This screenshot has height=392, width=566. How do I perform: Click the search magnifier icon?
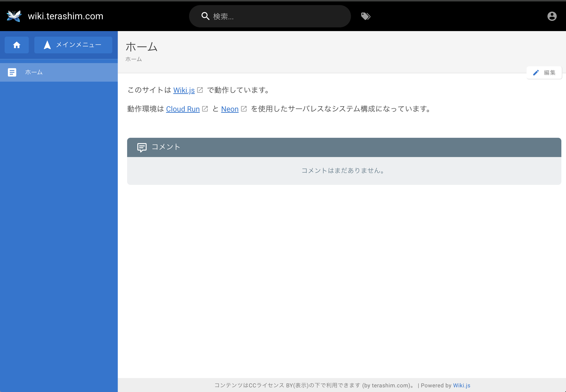point(205,16)
